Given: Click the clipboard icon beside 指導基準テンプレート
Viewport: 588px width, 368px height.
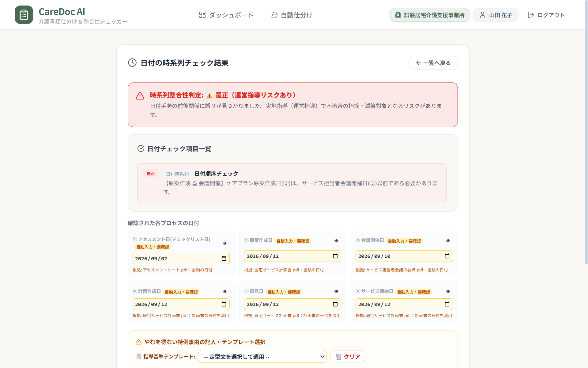Looking at the screenshot, I should click(138, 356).
